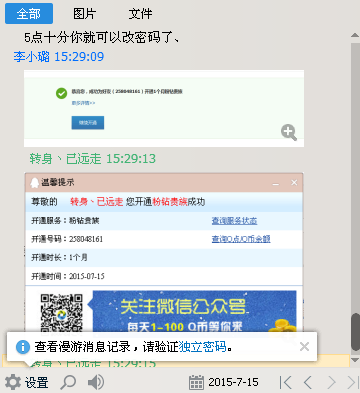360x393 pixels.
Task: Click the minimize icon in 温馨提示 screenshot
Action: 276,183
